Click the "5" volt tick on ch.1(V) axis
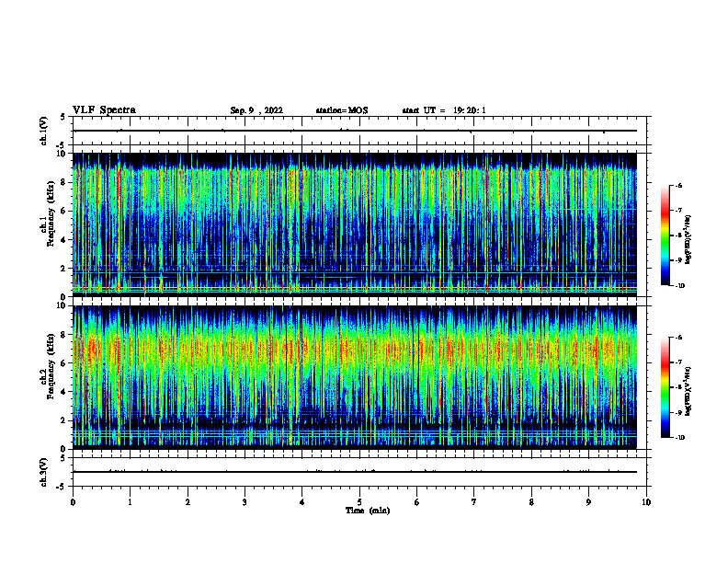Image resolution: width=728 pixels, height=563 pixels. [63, 118]
